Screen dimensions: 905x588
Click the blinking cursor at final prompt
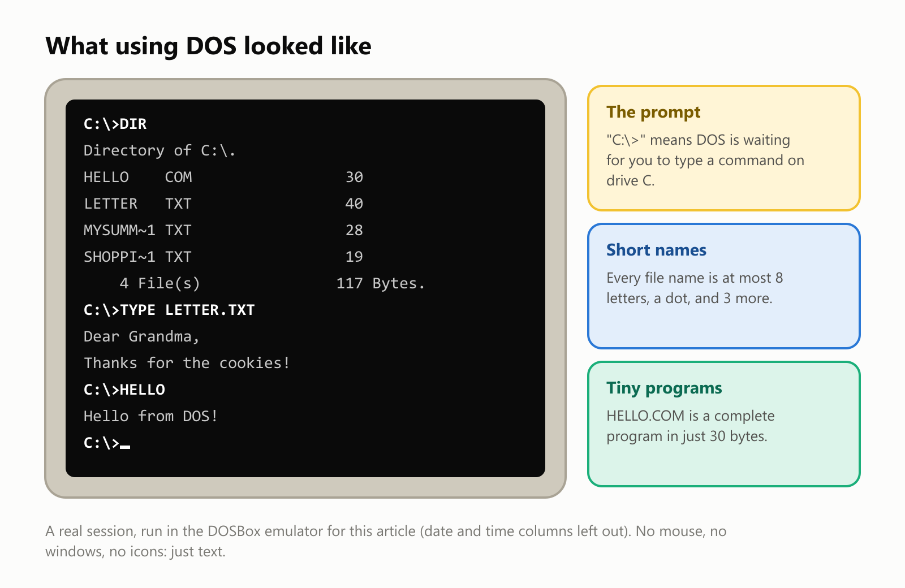(125, 447)
